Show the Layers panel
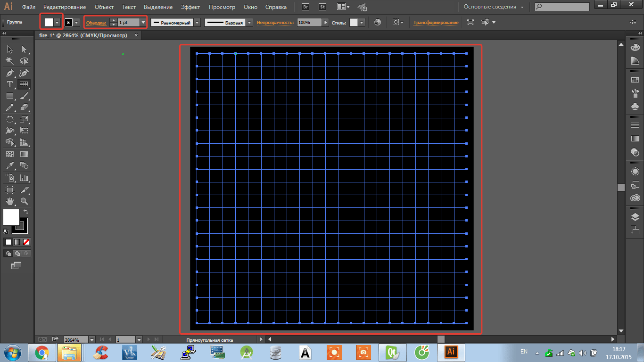The width and height of the screenshot is (644, 362). [635, 217]
